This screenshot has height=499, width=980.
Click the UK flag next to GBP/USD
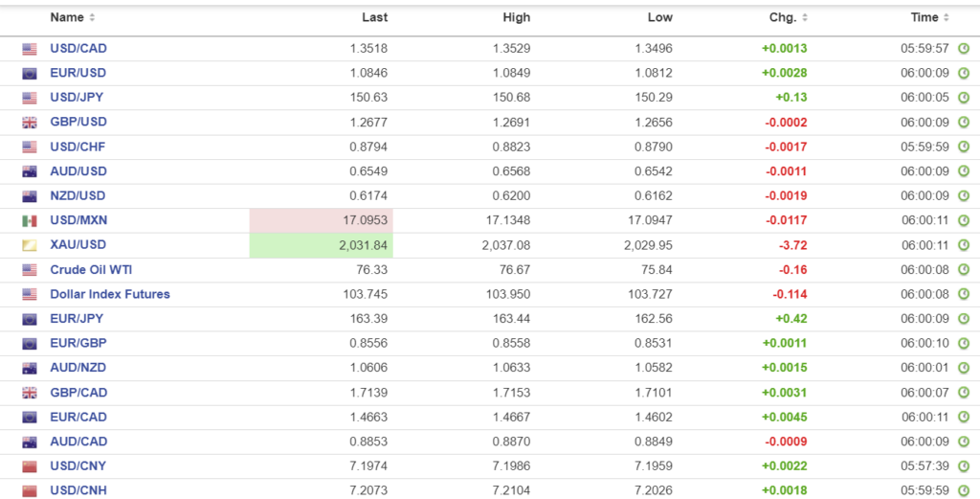[30, 123]
